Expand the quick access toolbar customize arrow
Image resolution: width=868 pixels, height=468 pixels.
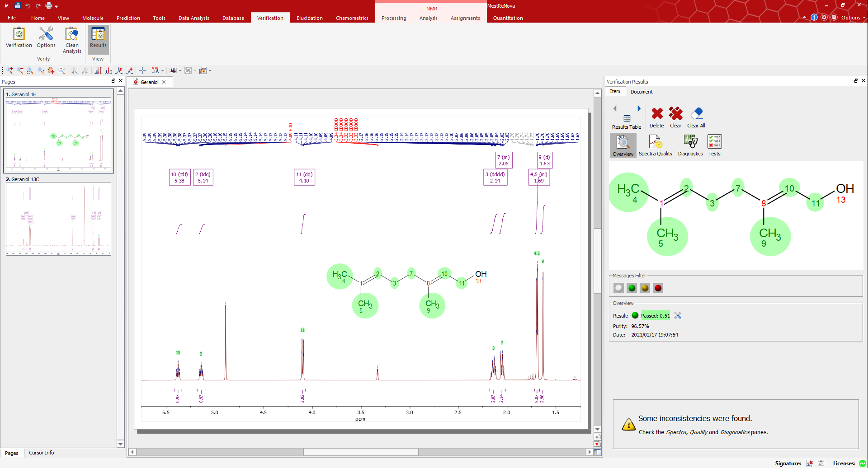[57, 6]
